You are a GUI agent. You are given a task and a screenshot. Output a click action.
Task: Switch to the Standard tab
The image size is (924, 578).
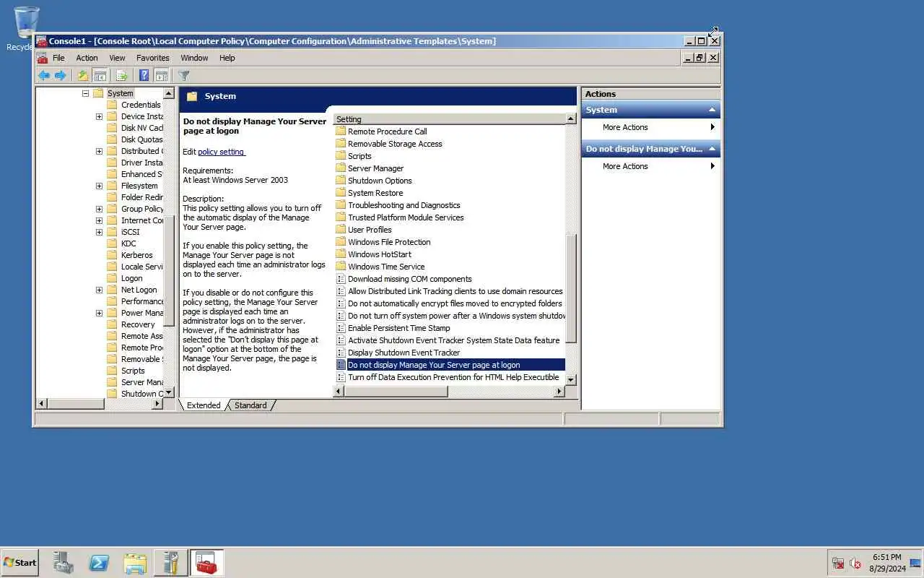(250, 405)
